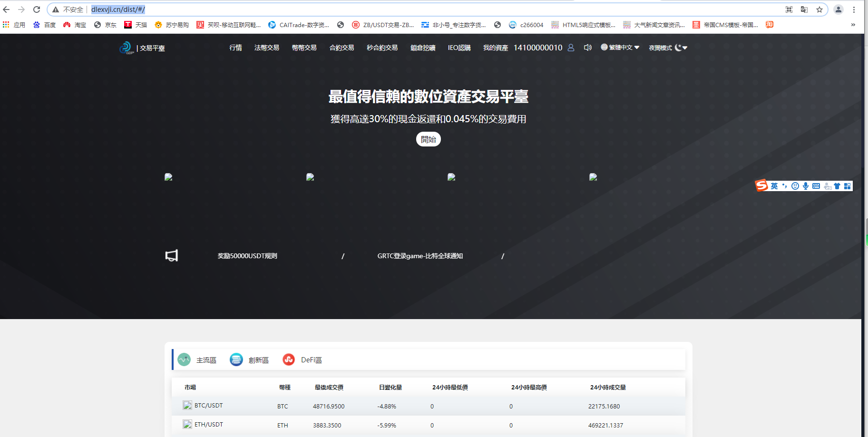Mute site sound via speaker icon
868x437 pixels.
coord(588,47)
